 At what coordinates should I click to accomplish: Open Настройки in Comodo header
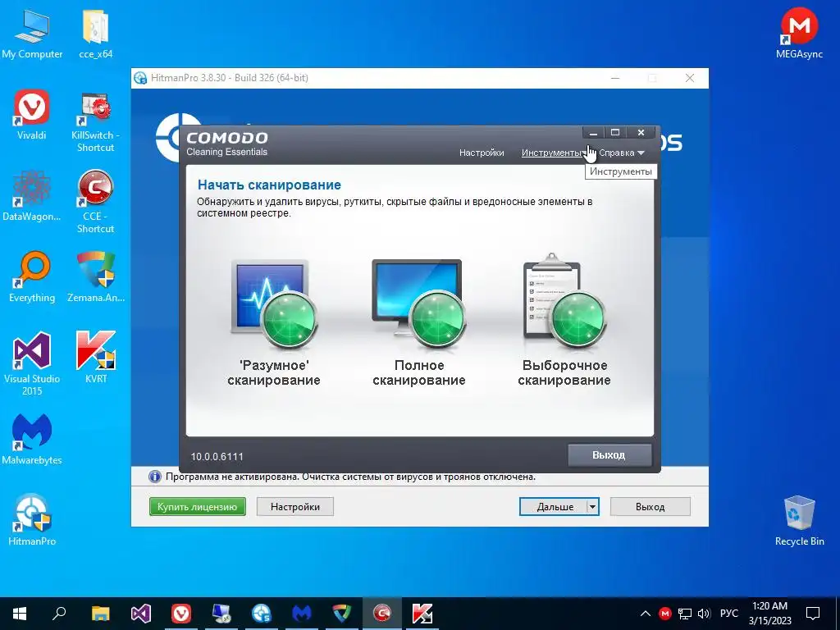point(482,153)
